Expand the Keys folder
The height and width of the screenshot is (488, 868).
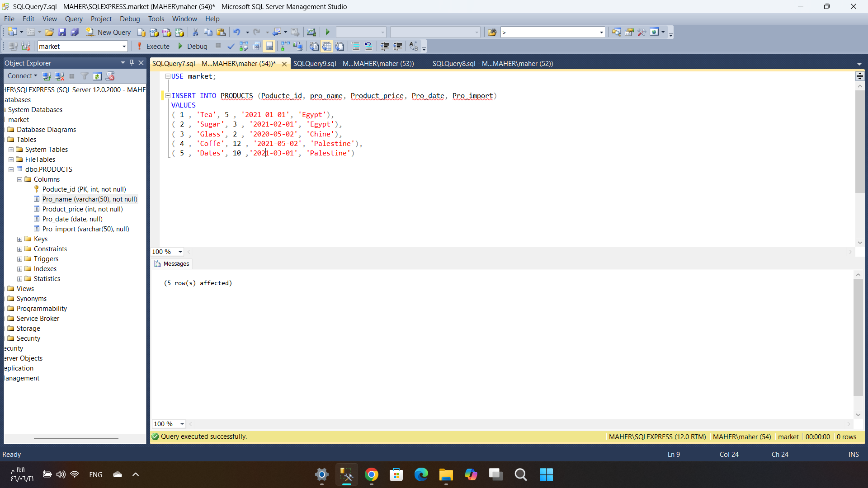(19, 239)
